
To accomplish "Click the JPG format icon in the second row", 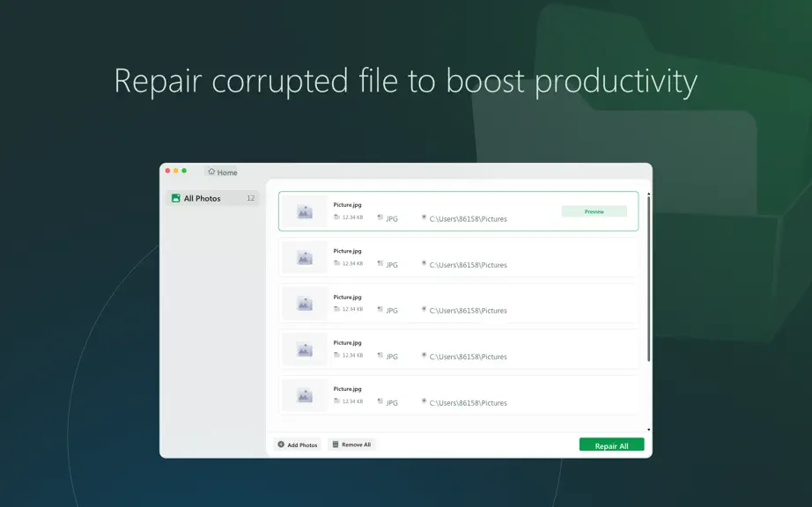I will pos(380,263).
